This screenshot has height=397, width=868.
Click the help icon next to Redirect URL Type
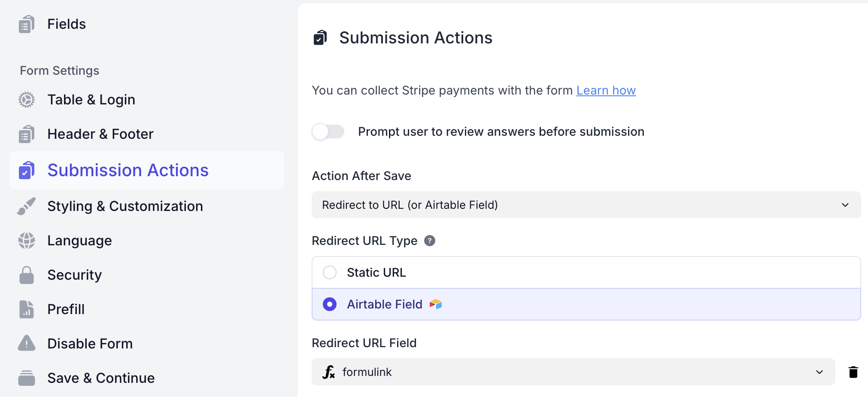click(x=429, y=241)
